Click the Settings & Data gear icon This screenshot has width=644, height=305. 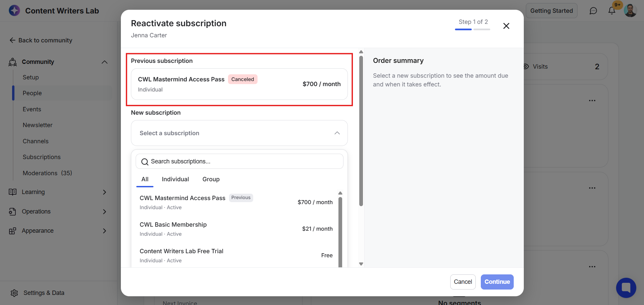tap(14, 293)
